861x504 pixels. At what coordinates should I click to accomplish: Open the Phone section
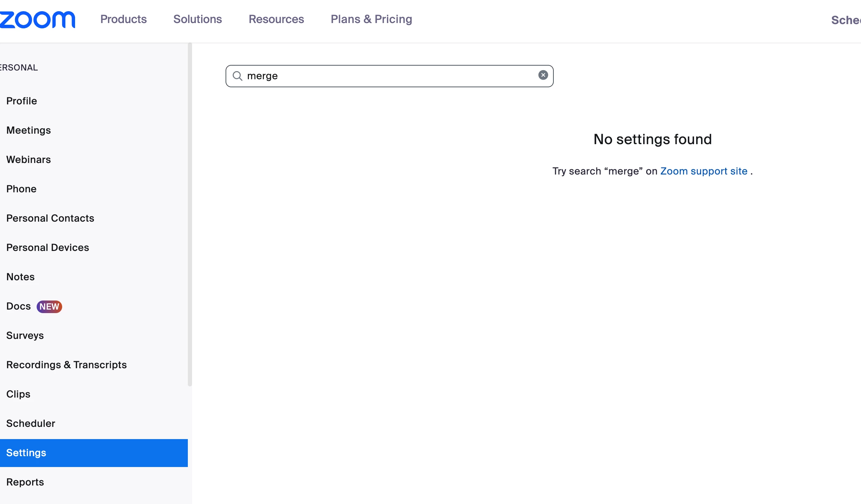21,189
